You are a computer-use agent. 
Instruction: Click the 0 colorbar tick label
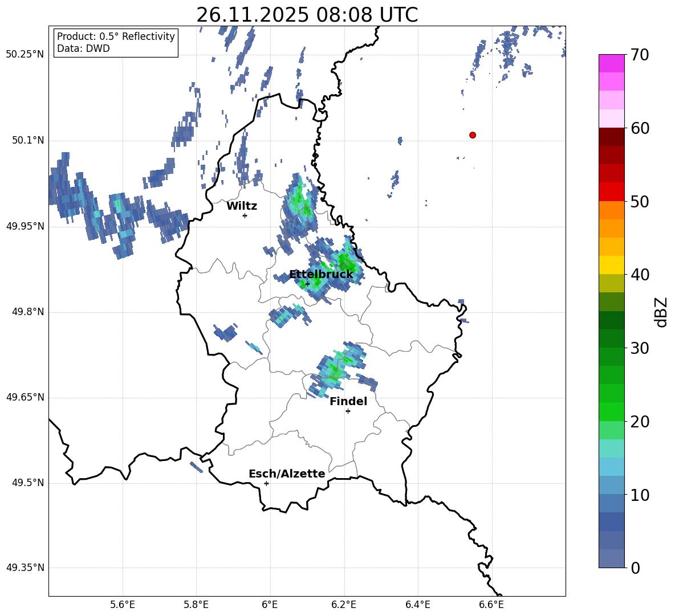[x=635, y=568]
